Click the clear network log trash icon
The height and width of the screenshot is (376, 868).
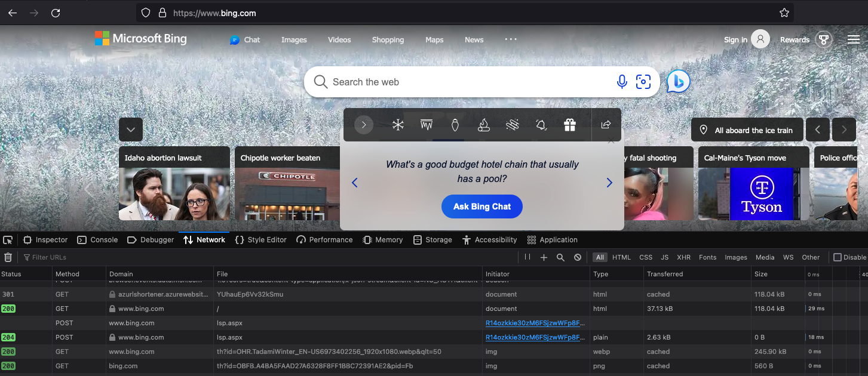coord(8,257)
